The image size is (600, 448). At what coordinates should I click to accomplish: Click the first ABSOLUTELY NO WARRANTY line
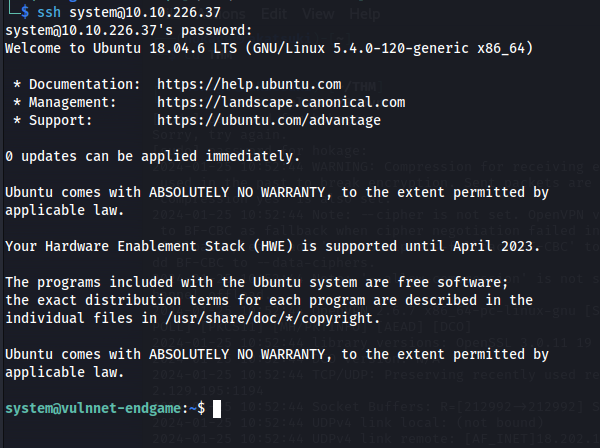pyautogui.click(x=277, y=192)
